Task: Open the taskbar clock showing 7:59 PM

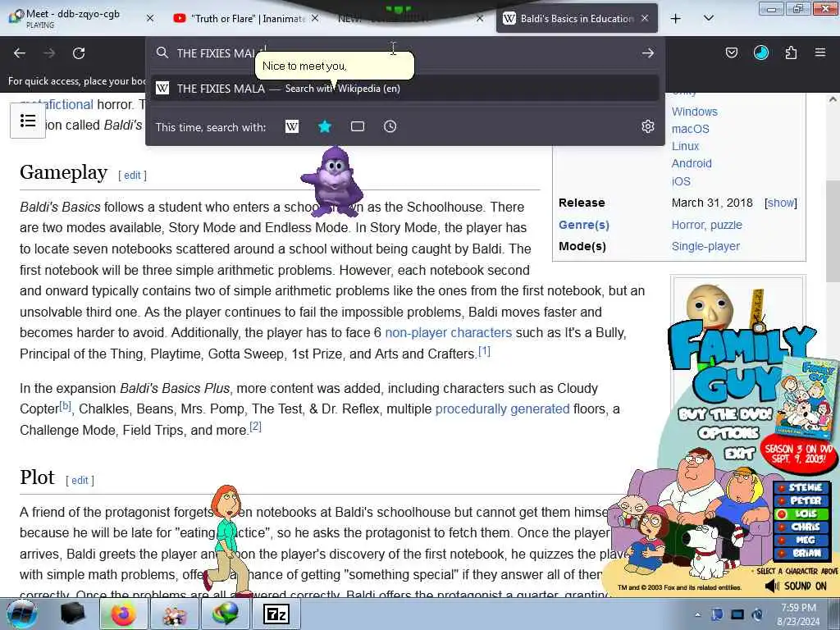Action: [x=798, y=614]
